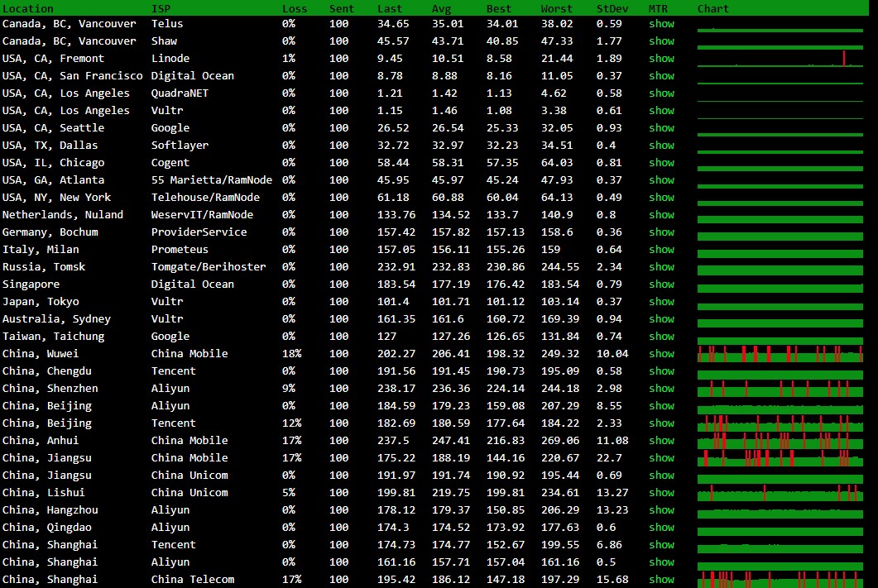The height and width of the screenshot is (588, 878).
Task: Select the Anhui China Mobile chart
Action: (780, 441)
